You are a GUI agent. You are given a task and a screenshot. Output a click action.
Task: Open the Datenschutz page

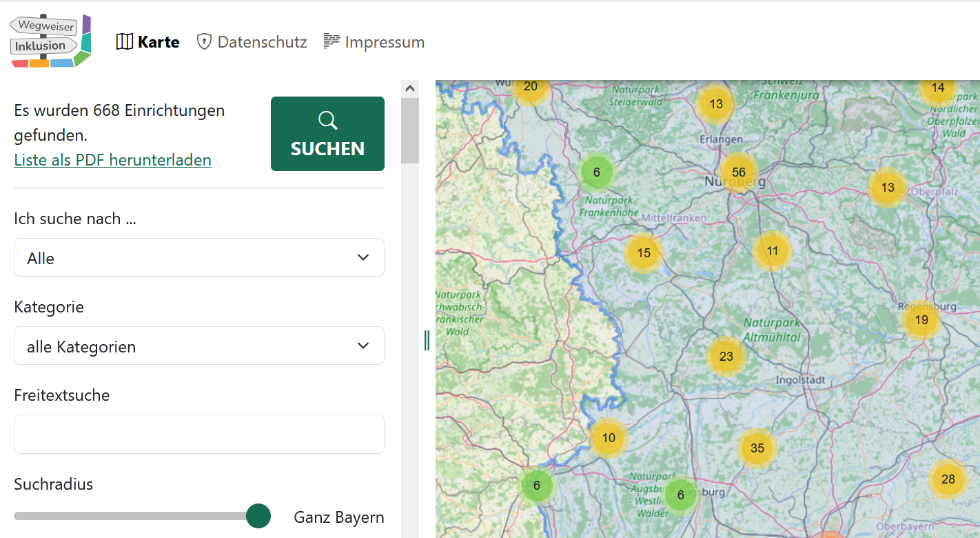pos(252,42)
